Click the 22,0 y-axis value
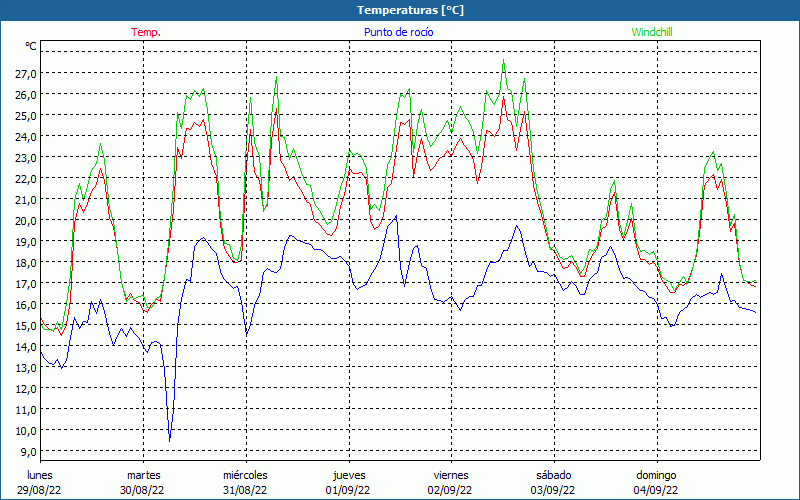This screenshot has height=500, width=800. click(26, 179)
